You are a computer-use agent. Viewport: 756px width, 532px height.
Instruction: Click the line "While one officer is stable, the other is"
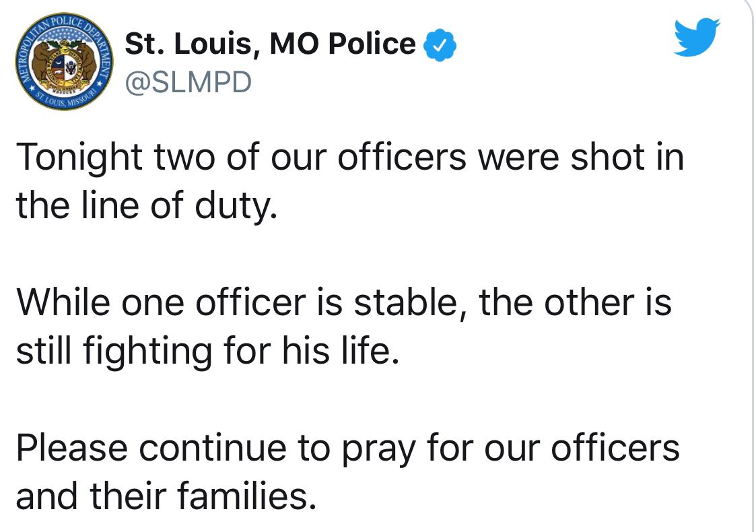[x=343, y=303]
